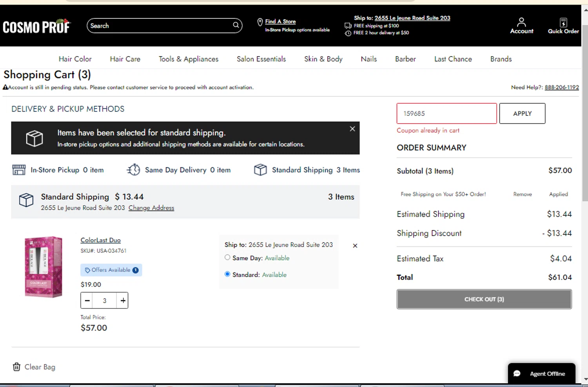Click the Shipping Discount - $13.44 value
588x387 pixels.
[x=557, y=233]
